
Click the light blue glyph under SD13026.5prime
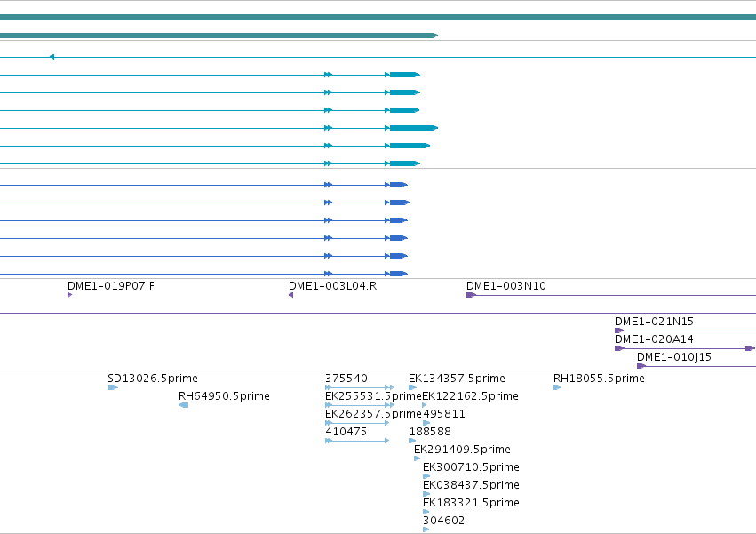click(x=114, y=387)
